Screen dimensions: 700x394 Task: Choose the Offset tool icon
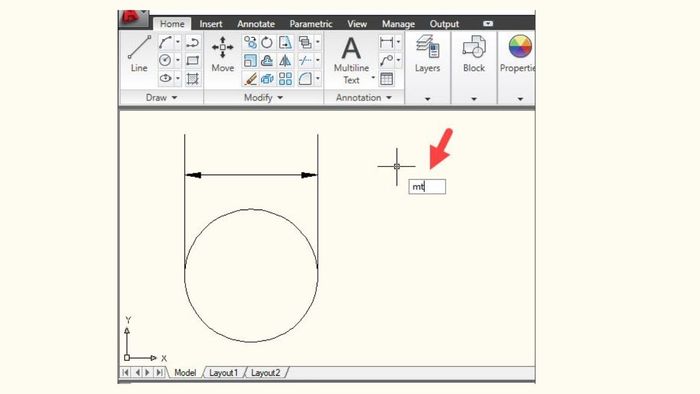267,60
